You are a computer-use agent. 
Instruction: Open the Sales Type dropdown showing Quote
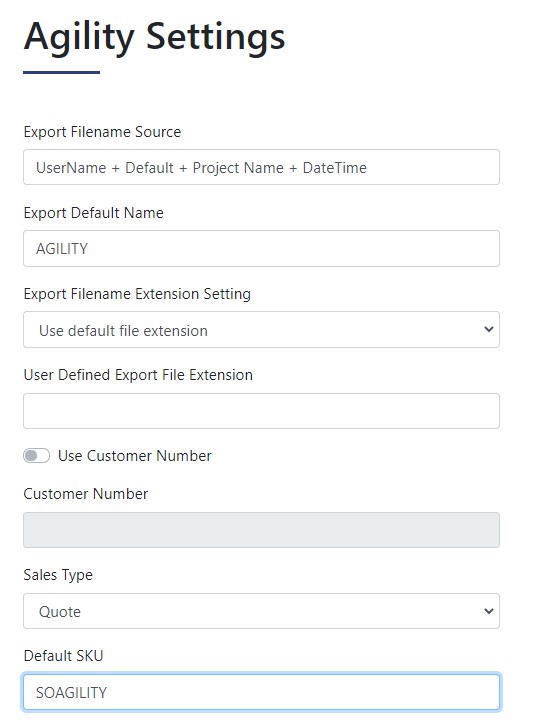point(261,611)
